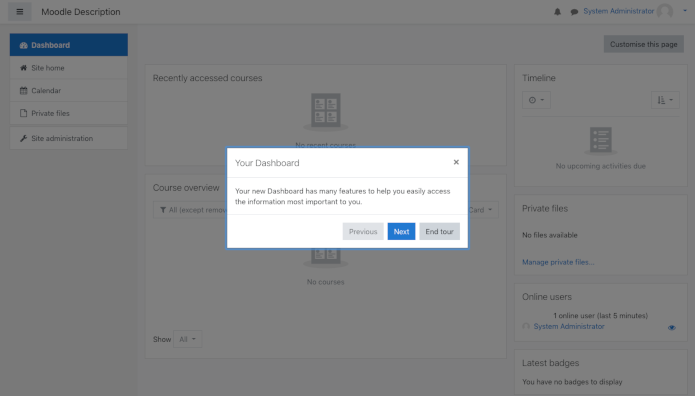Screen dimensions: 695x396
Task: Click the Timeline block heading
Action: click(x=539, y=78)
